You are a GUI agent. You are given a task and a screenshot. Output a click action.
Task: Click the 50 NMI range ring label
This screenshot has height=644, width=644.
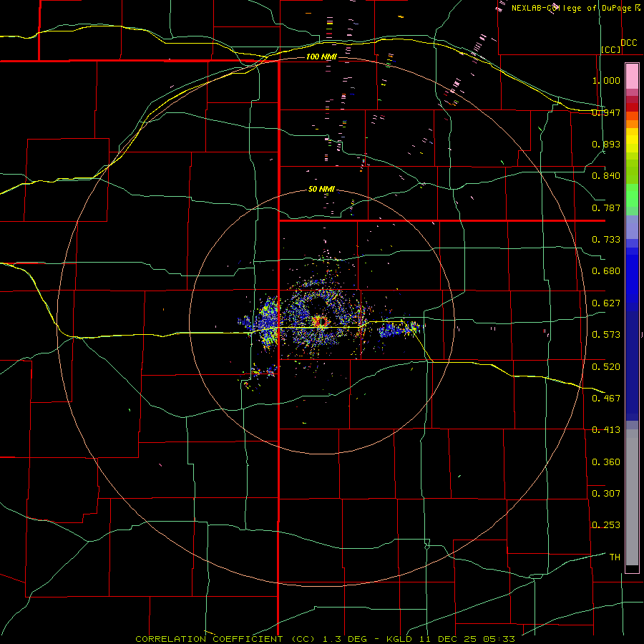(321, 190)
